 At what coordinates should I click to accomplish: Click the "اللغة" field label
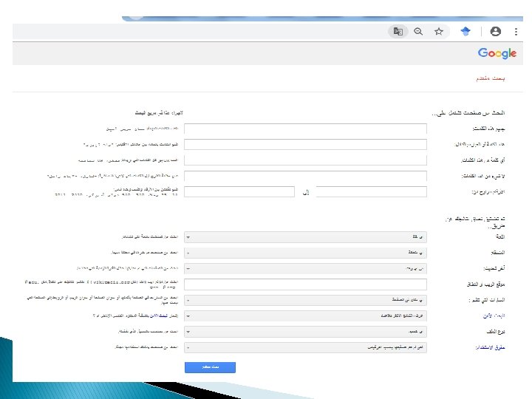coord(500,237)
